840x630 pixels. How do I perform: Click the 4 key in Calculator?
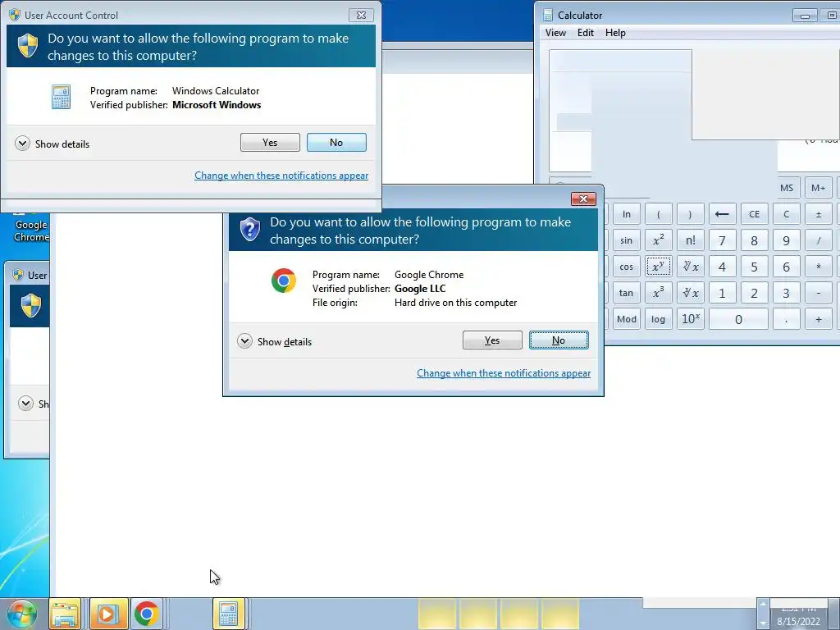coord(722,267)
